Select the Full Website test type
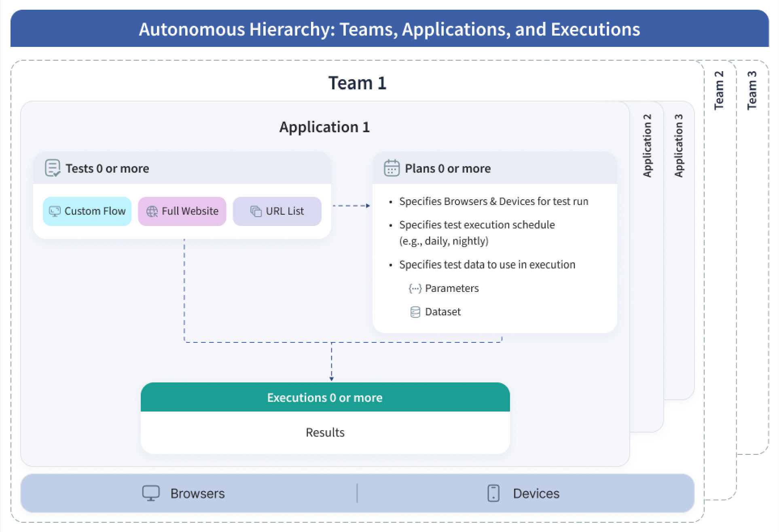Image resolution: width=779 pixels, height=532 pixels. tap(182, 211)
